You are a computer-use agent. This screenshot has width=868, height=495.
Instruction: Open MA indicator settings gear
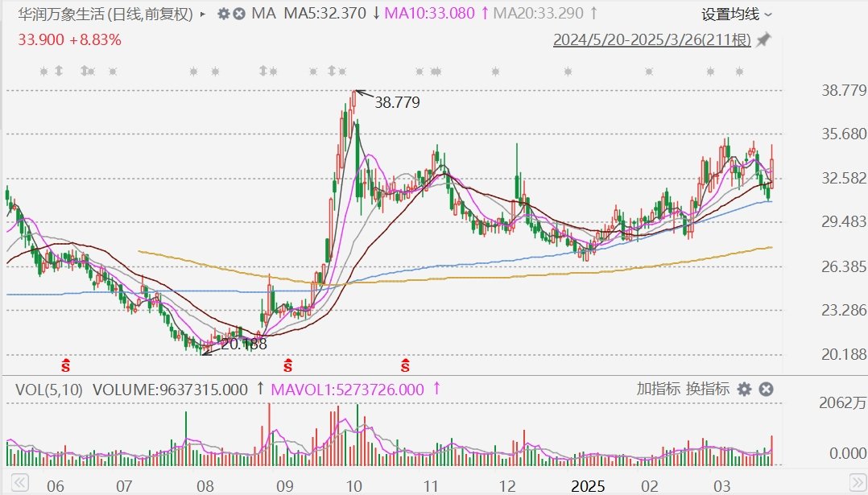tap(223, 14)
